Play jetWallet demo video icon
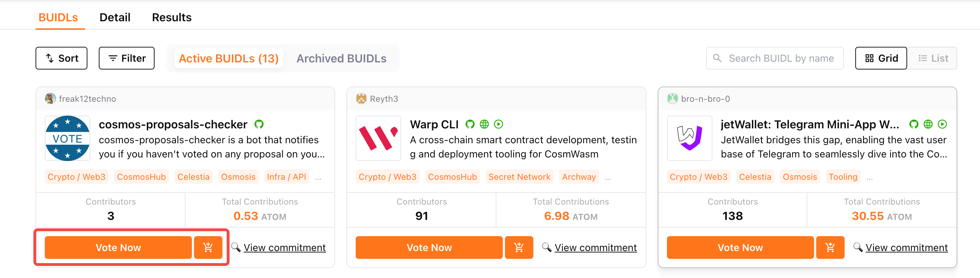The height and width of the screenshot is (278, 980). point(942,124)
